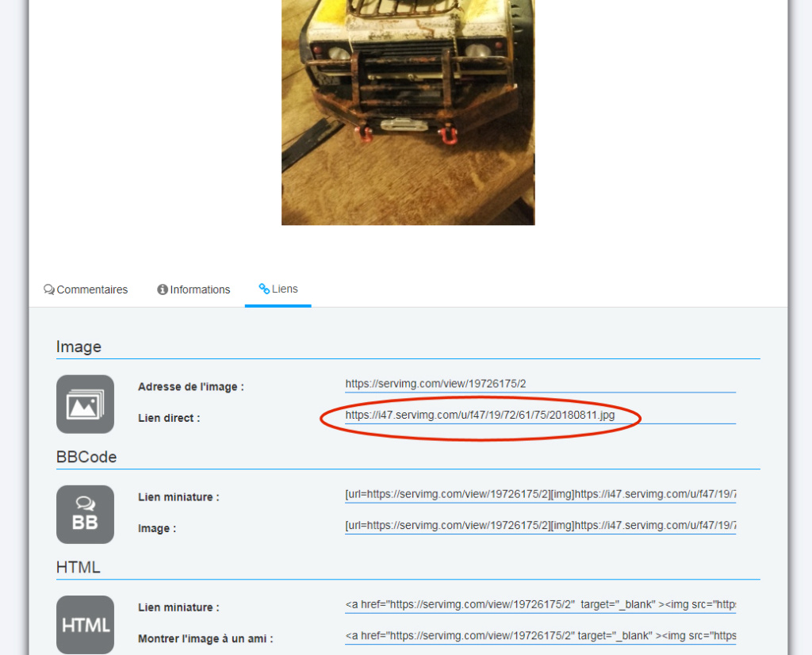
Task: Focus the HTML Lien miniature code field
Action: [539, 604]
